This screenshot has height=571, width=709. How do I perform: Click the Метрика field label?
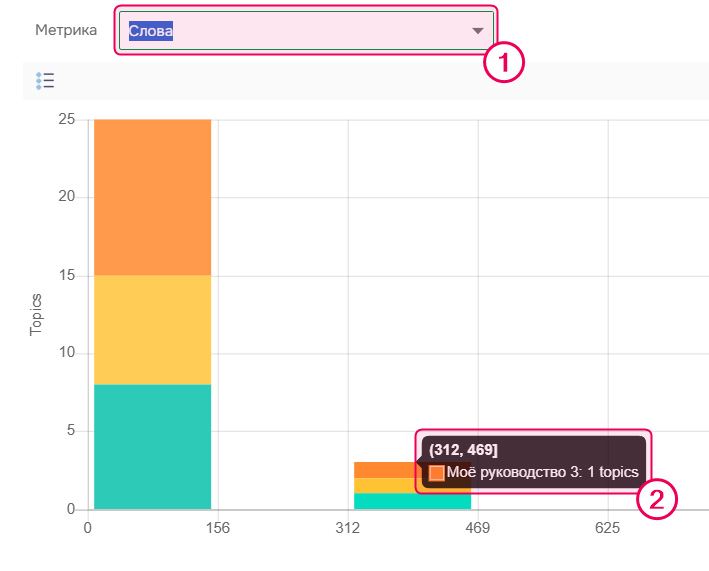66,30
